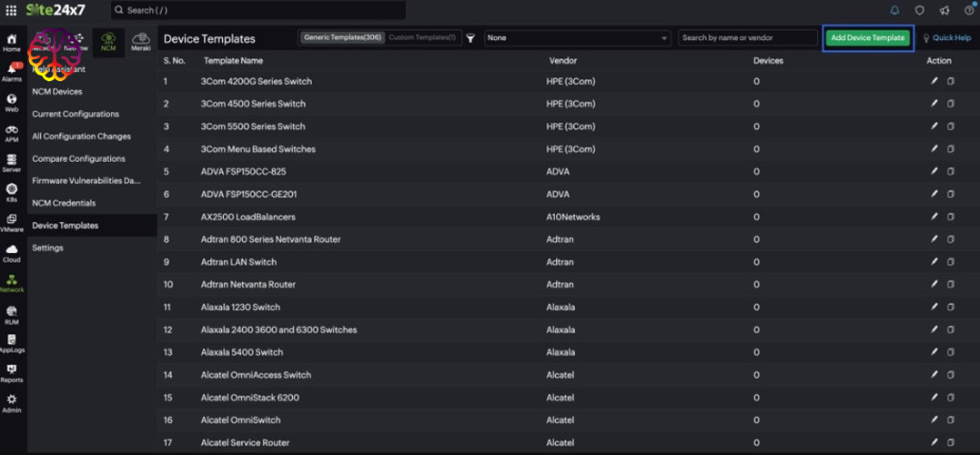This screenshot has height=455, width=980.
Task: Expand the None filter dropdown
Action: point(577,38)
